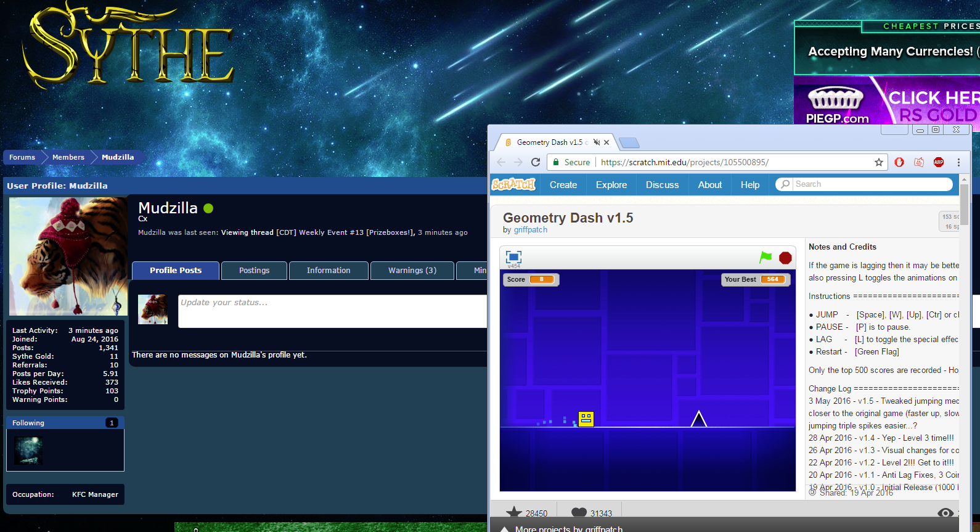This screenshot has width=980, height=532.
Task: Reload the Scratch page in Chrome
Action: tap(536, 162)
